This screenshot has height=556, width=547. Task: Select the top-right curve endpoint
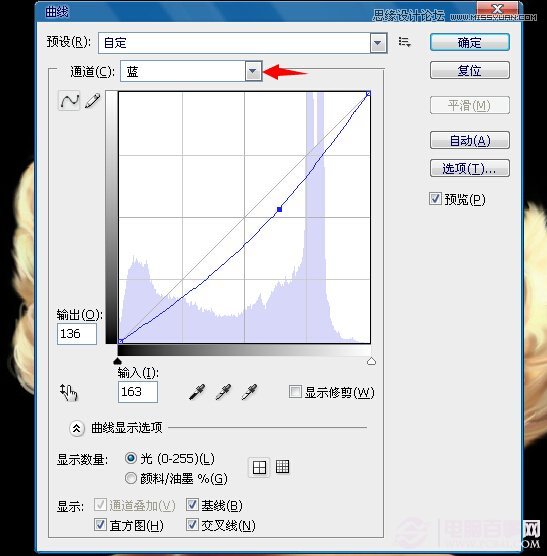click(x=368, y=93)
